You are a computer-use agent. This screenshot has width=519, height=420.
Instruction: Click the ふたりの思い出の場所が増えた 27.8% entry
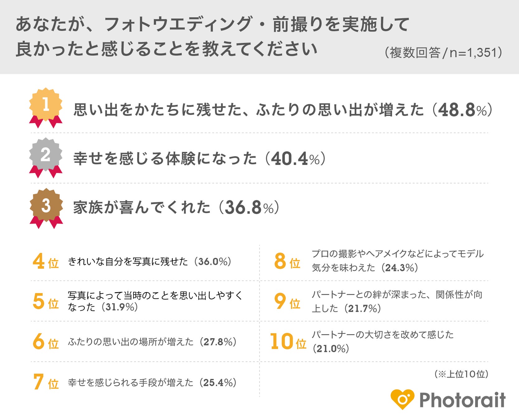[x=152, y=342]
